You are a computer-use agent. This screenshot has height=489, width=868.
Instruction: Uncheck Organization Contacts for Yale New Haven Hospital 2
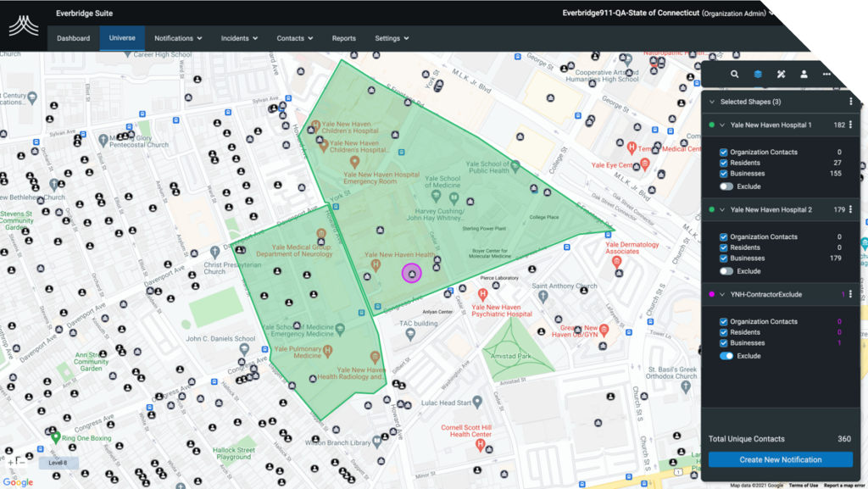point(724,236)
